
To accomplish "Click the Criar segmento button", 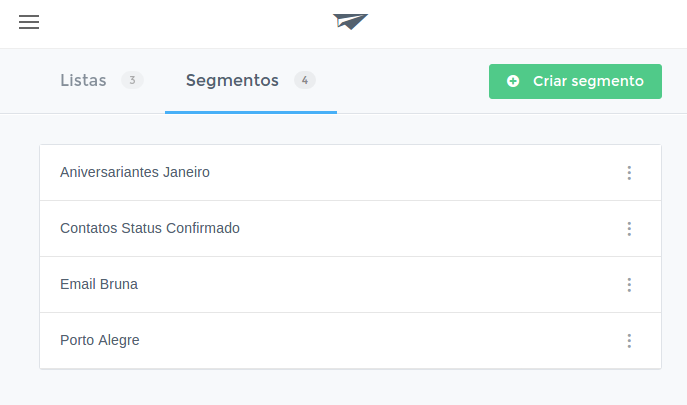I will pyautogui.click(x=575, y=82).
